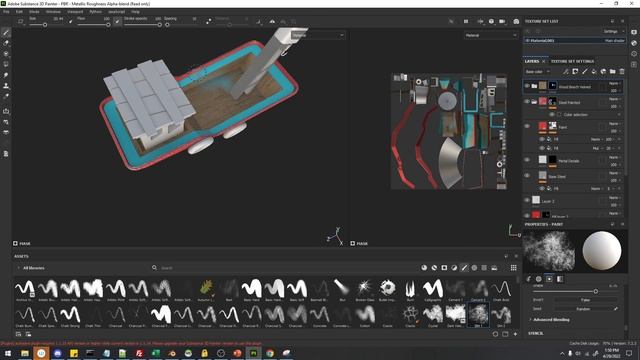Toggle visibility of the Metal Details layer

(x=527, y=160)
